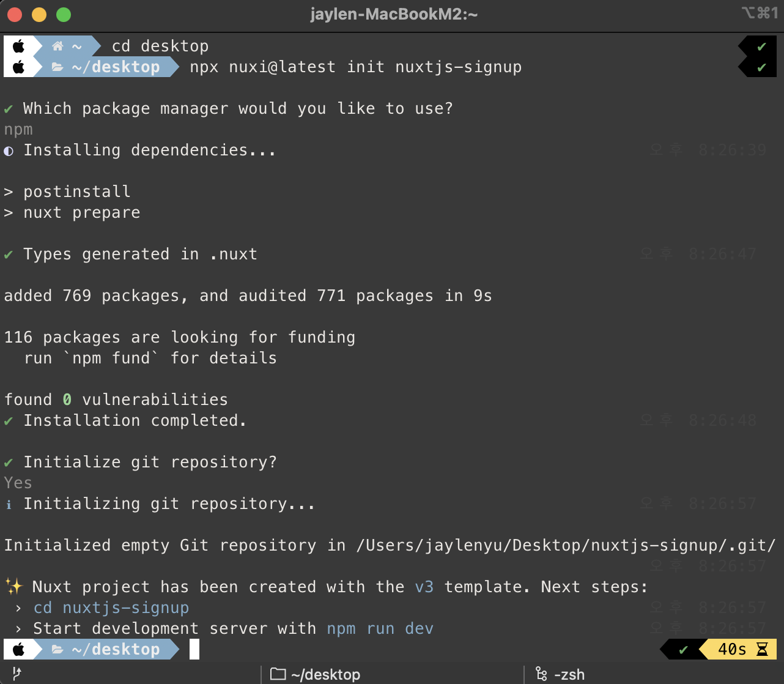Click found 0 vulnerabilities line
784x684 pixels.
(116, 400)
